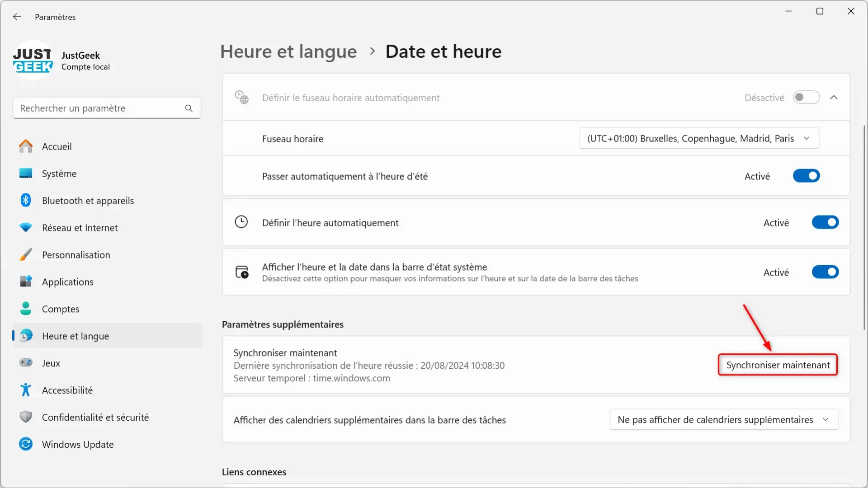Go to Accueil in sidebar
Screen dimensions: 868x488
click(x=107, y=146)
